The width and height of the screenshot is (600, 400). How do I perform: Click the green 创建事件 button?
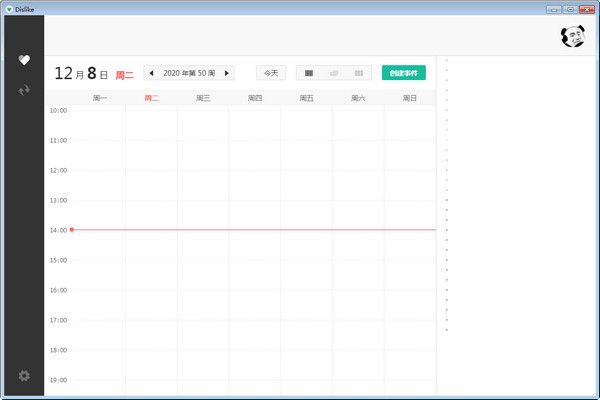coord(404,73)
